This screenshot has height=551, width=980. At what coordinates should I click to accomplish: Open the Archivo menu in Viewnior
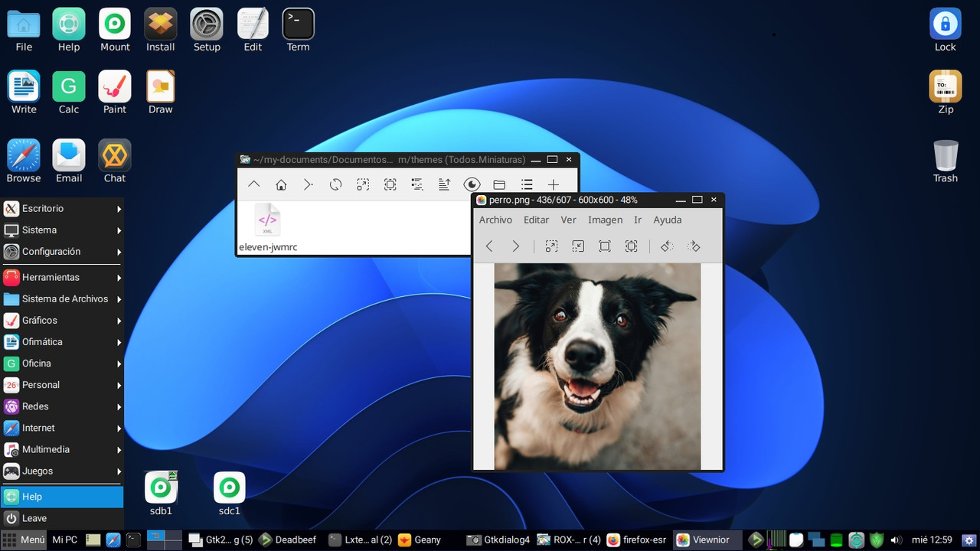[495, 220]
